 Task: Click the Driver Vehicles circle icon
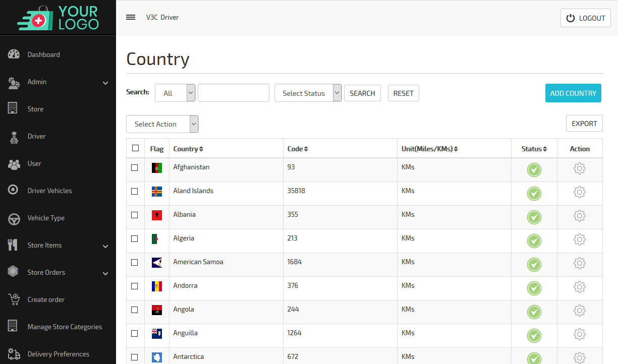pos(13,191)
